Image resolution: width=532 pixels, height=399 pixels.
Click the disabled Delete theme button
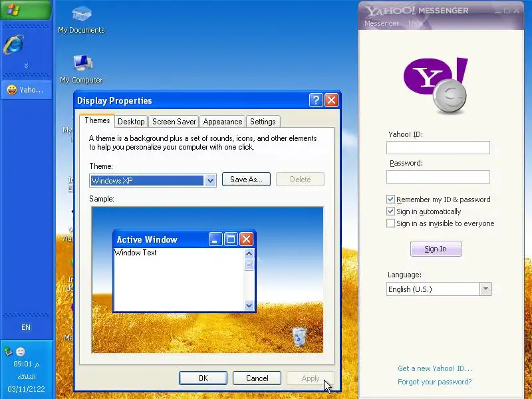(301, 180)
